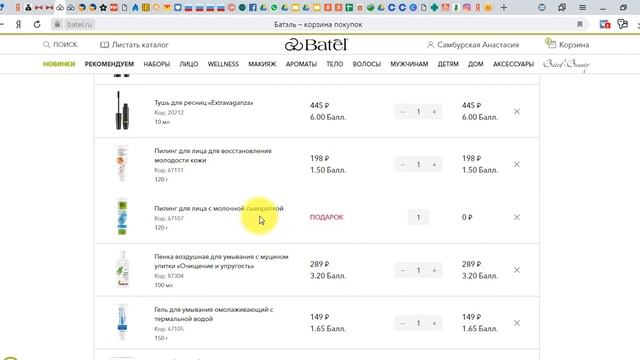This screenshot has height=360, width=640.
Task: Open the ЛИЦО menu section
Action: pos(189,64)
